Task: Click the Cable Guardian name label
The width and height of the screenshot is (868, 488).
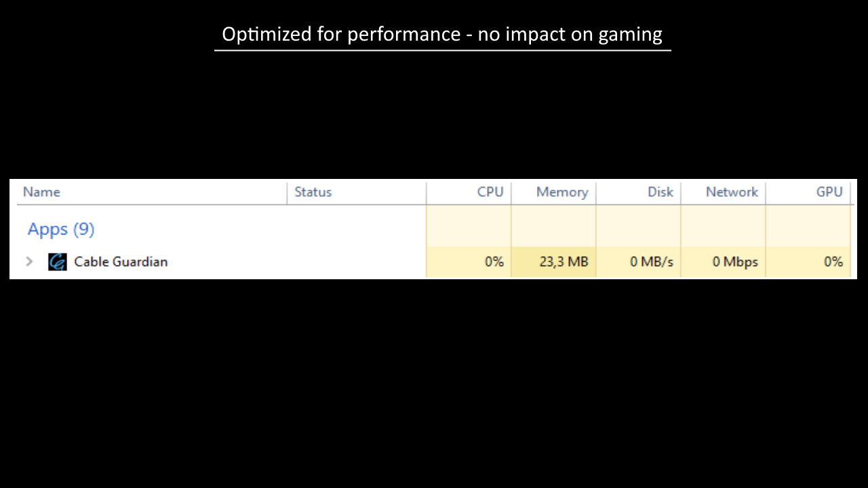Action: 120,262
